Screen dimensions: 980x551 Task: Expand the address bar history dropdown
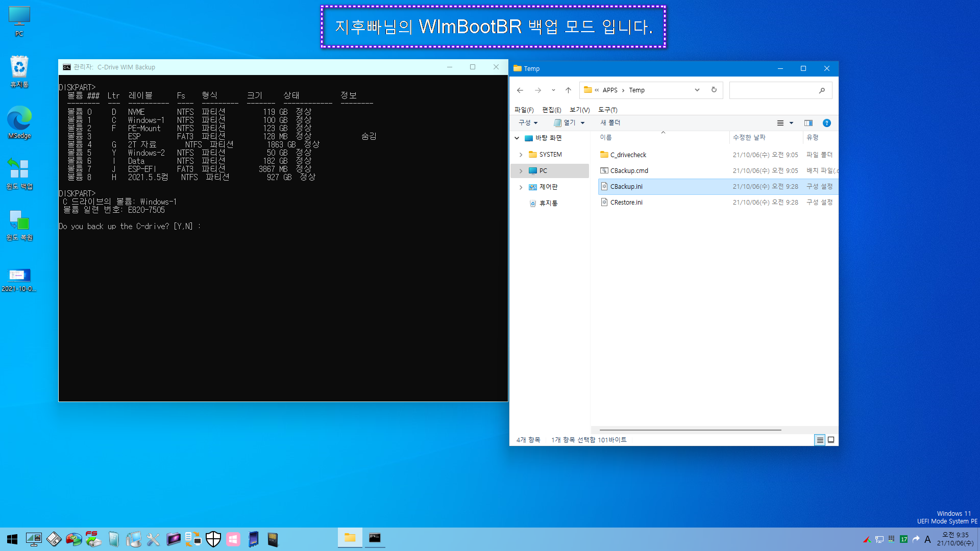(697, 90)
